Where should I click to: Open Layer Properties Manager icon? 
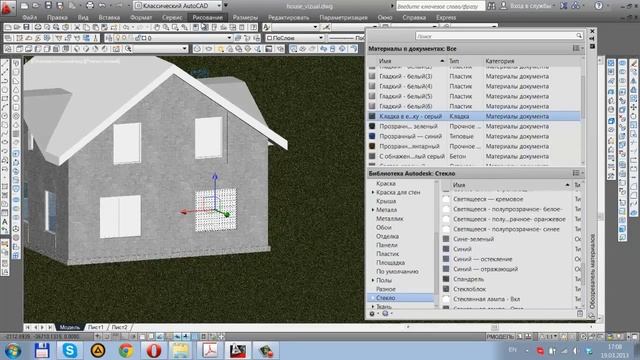click(109, 38)
